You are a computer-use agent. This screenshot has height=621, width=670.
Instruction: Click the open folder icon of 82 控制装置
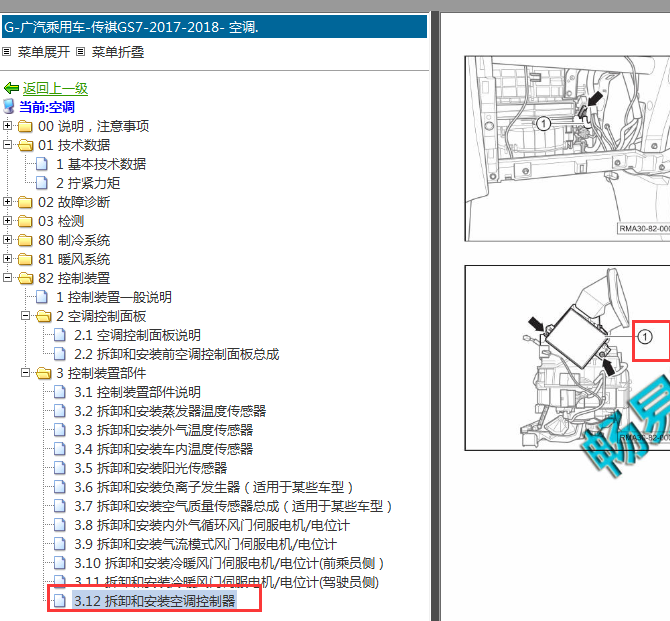click(x=25, y=278)
